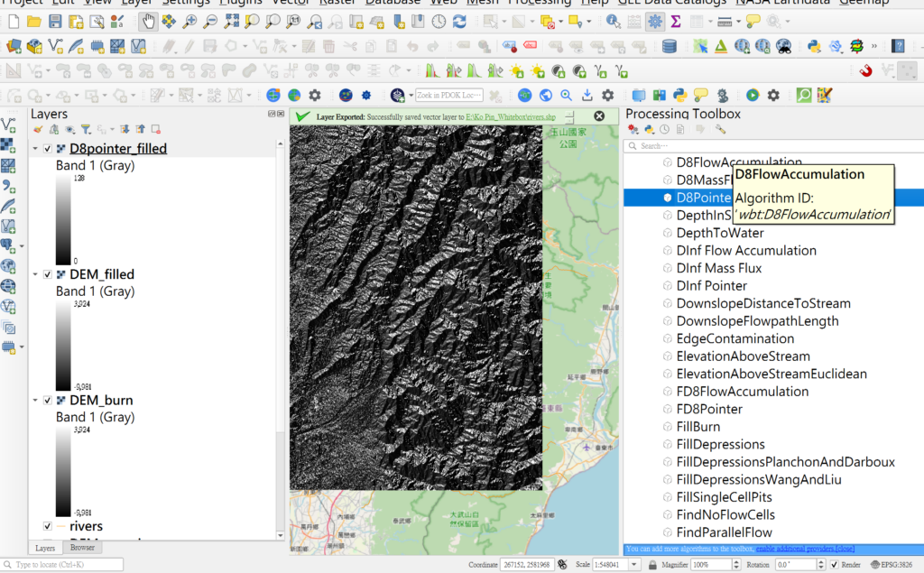Collapse the D8pointer_filled layer tree arrow
Screen dimensions: 924x573
click(35, 149)
